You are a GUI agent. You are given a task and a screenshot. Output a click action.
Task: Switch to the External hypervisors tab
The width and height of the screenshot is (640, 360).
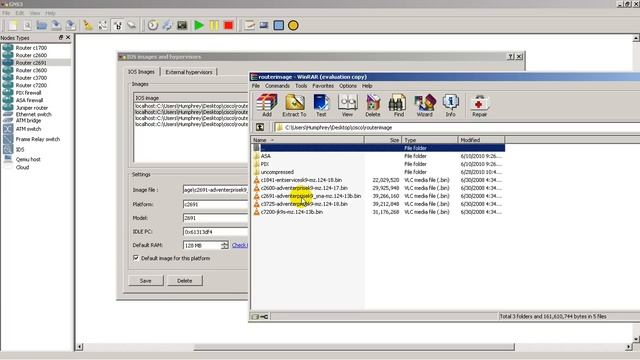189,72
